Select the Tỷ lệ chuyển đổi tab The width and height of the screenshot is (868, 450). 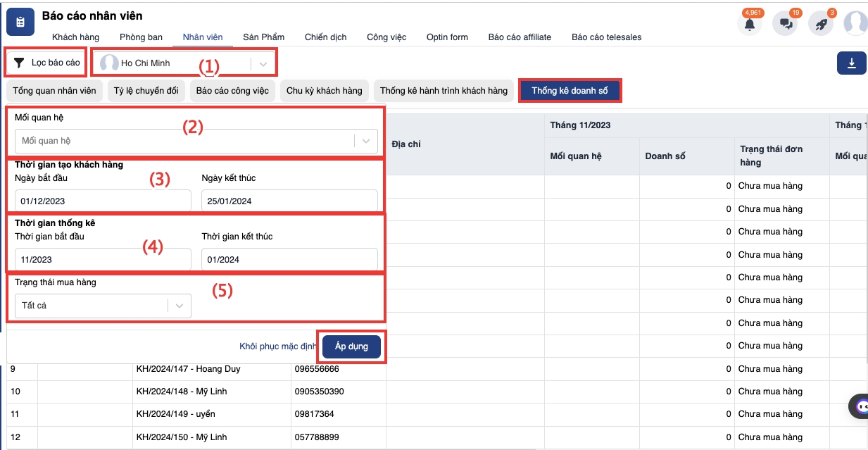tap(146, 91)
